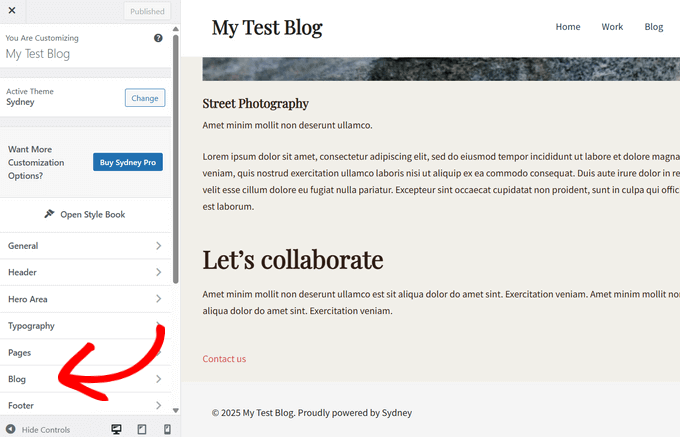Click the Contact us link
This screenshot has height=437, width=680.
(x=224, y=359)
